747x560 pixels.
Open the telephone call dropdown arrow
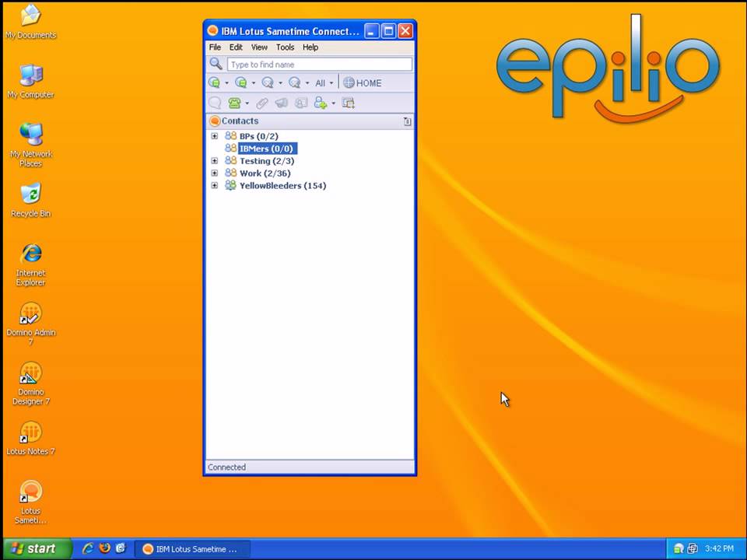point(247,103)
